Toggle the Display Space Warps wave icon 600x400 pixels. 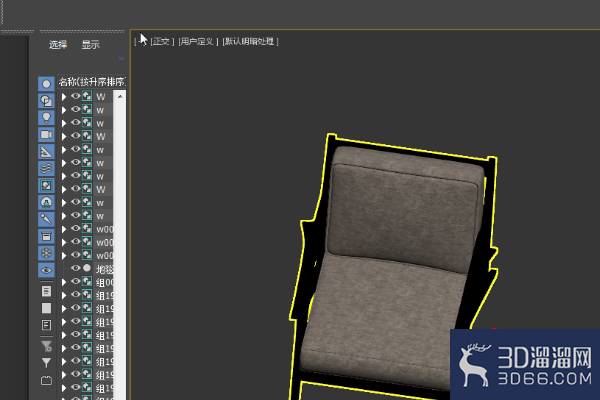coord(46,168)
